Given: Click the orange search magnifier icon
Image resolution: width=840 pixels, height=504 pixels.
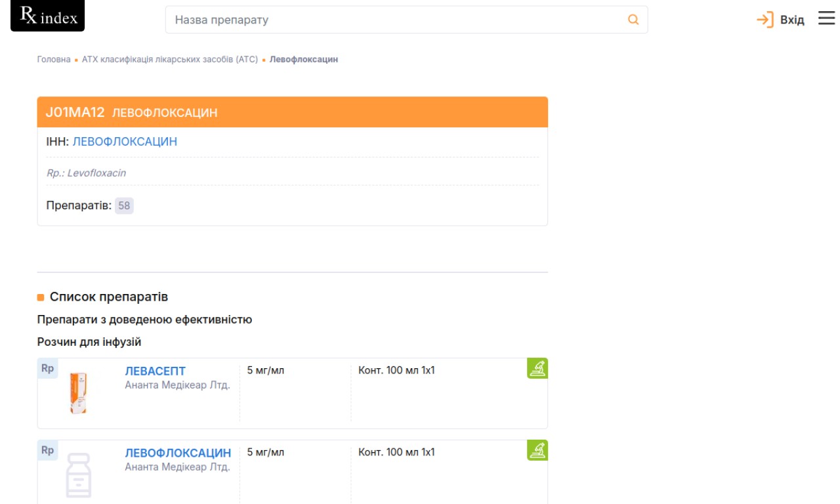Looking at the screenshot, I should (x=633, y=20).
